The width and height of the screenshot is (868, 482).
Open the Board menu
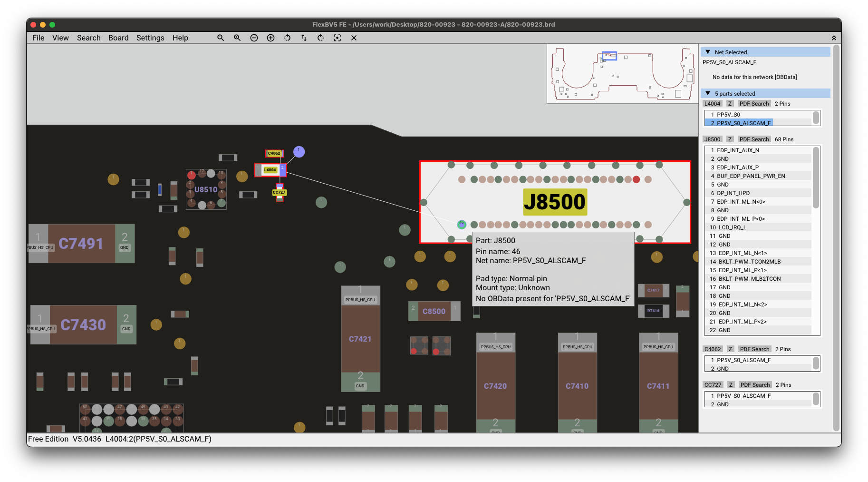tap(118, 38)
